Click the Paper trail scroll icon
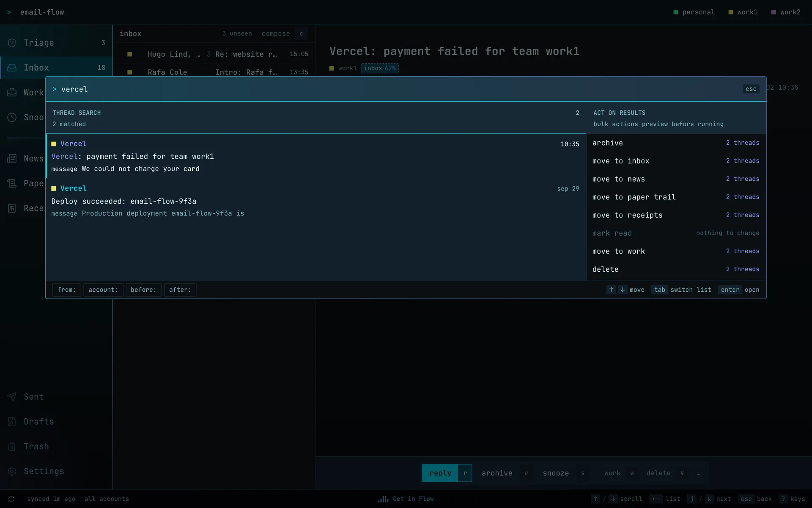This screenshot has height=508, width=812. pos(12,183)
